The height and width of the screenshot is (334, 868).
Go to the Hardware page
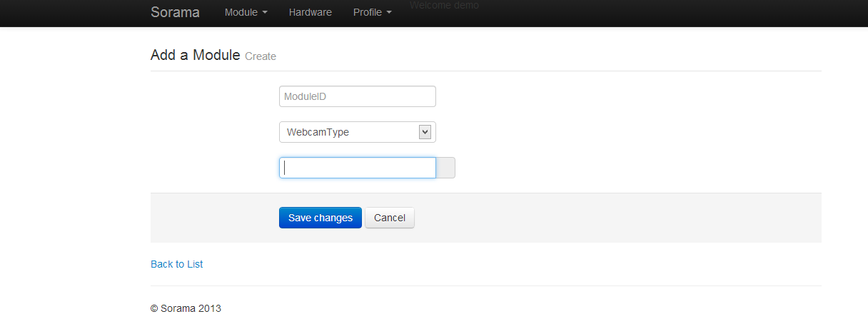[310, 12]
